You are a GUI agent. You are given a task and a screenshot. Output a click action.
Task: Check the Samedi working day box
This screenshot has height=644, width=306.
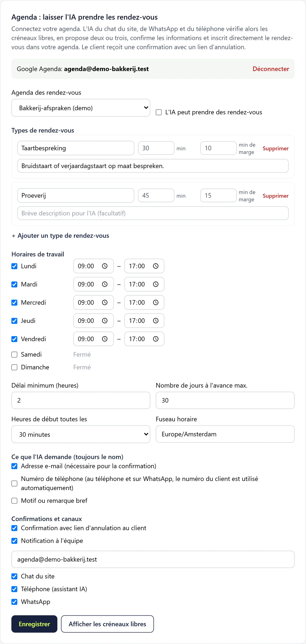(15, 355)
